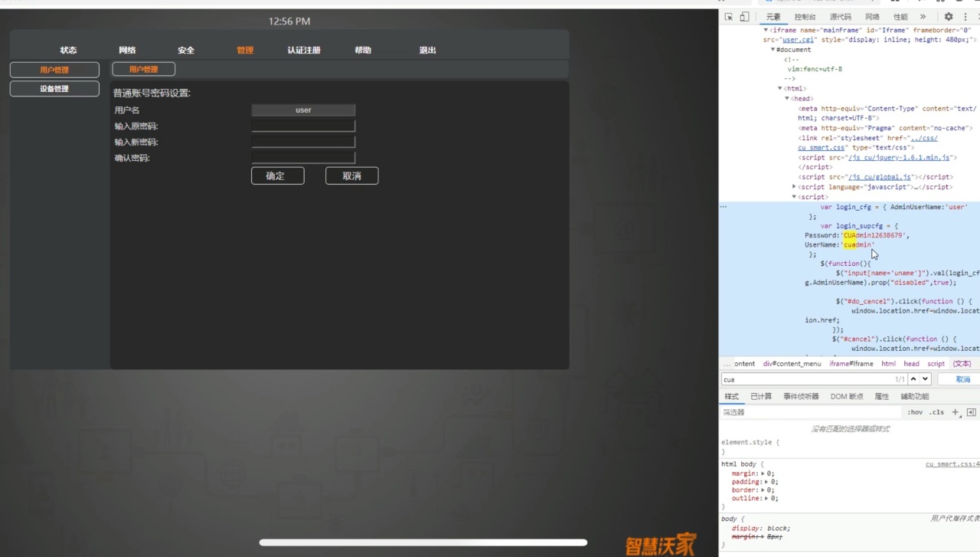Screen dimensions: 980x557
Task: Expand the margin shorthand property
Action: pyautogui.click(x=763, y=473)
